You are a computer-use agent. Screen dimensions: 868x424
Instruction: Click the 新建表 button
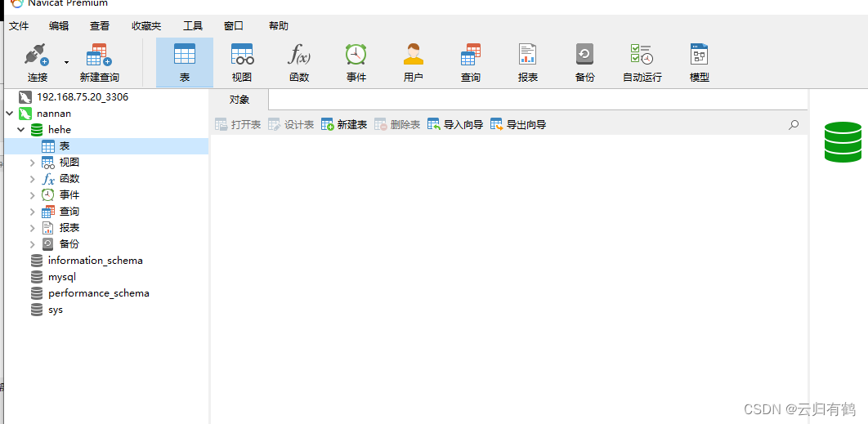(x=344, y=124)
